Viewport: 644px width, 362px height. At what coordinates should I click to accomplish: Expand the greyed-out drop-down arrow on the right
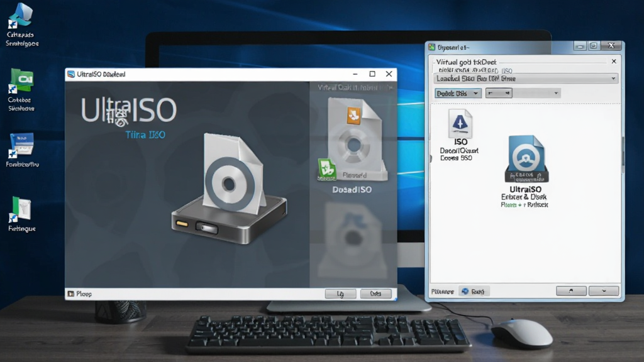click(x=556, y=93)
